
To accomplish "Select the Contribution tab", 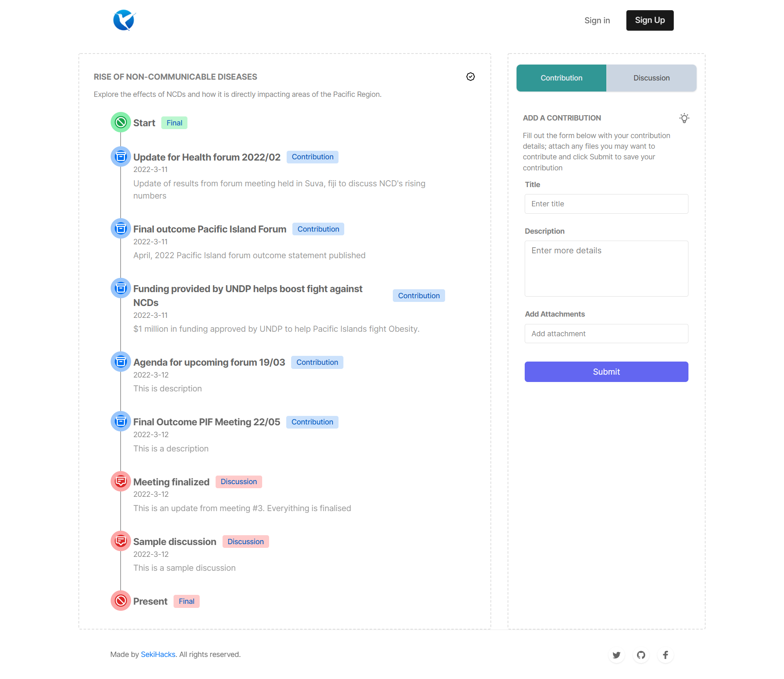I will [561, 78].
